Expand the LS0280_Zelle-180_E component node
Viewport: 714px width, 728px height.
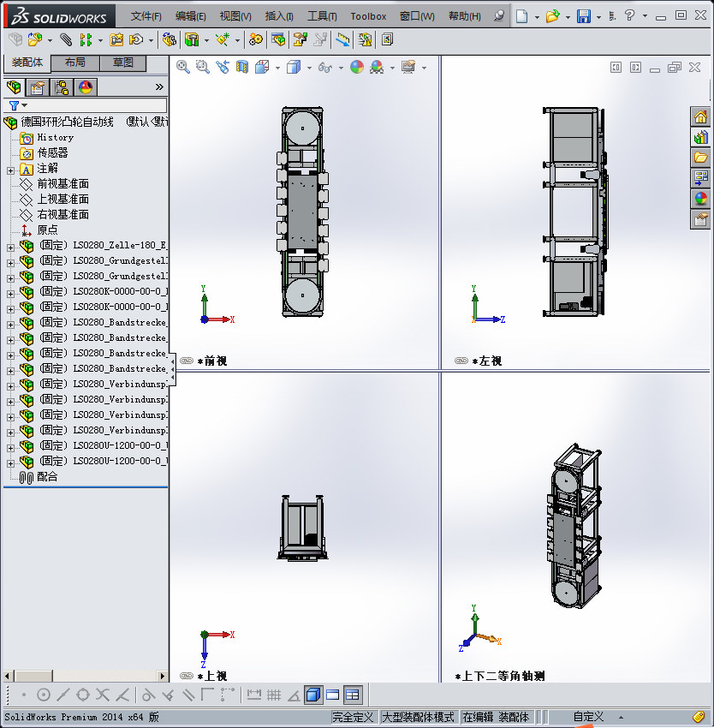10,248
